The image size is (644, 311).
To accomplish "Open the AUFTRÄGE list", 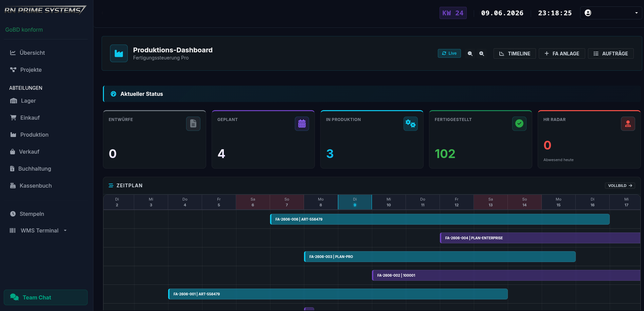I will point(611,54).
